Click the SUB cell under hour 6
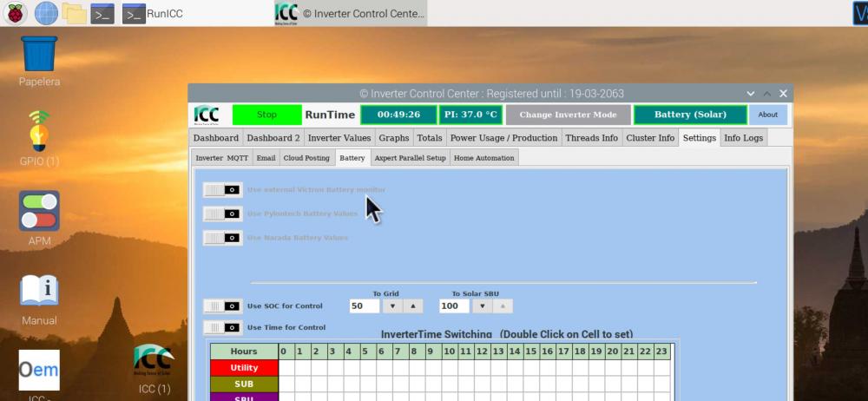The width and height of the screenshot is (868, 401). (385, 385)
